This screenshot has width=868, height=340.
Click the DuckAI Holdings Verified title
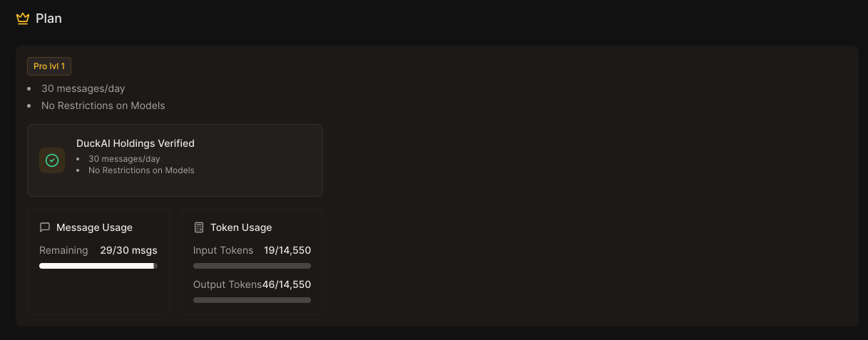[x=136, y=143]
